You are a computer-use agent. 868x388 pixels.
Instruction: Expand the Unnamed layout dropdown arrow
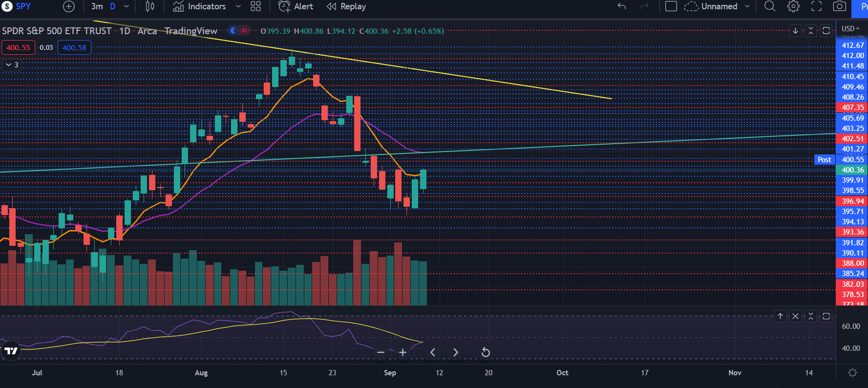tap(747, 6)
